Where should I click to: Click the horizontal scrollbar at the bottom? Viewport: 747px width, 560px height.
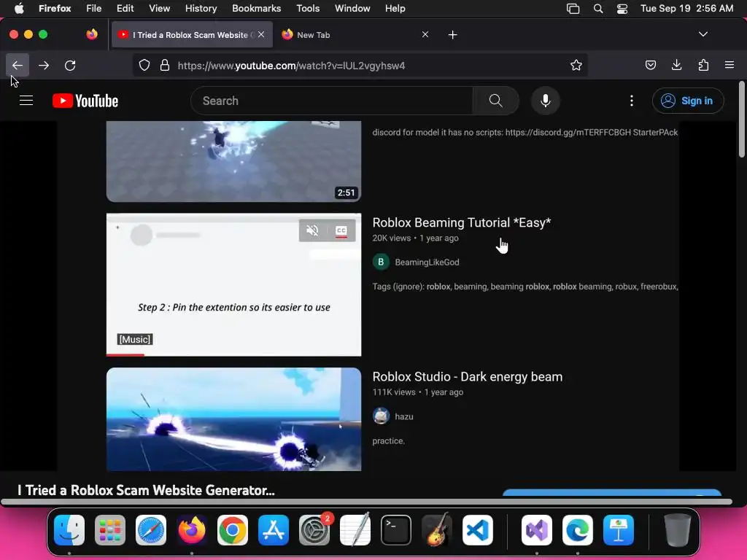coord(366,502)
